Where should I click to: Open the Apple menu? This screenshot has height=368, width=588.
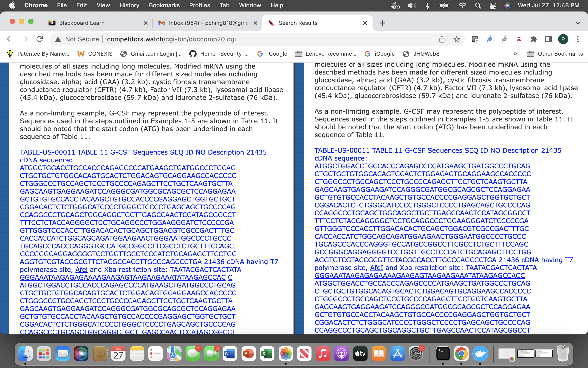12,5
